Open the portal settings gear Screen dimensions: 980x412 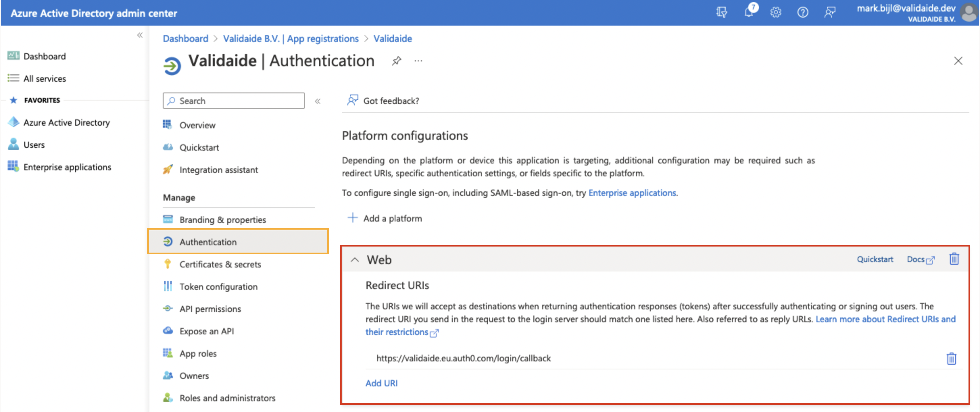(x=776, y=12)
